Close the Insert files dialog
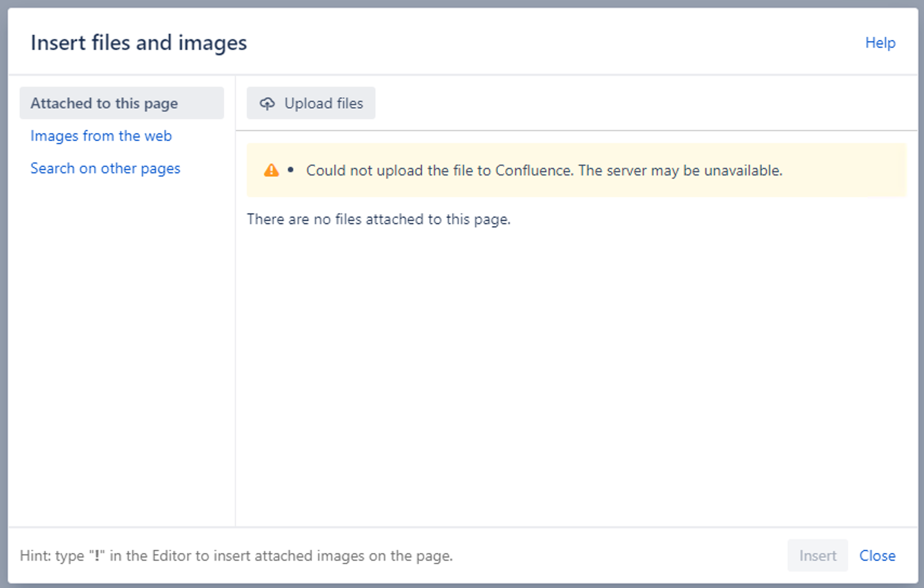Screen dimensions: 924x588 click(877, 556)
